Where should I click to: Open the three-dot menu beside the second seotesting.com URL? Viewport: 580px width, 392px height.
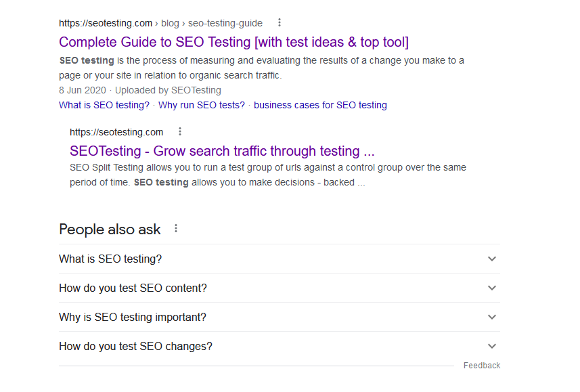[x=180, y=132]
